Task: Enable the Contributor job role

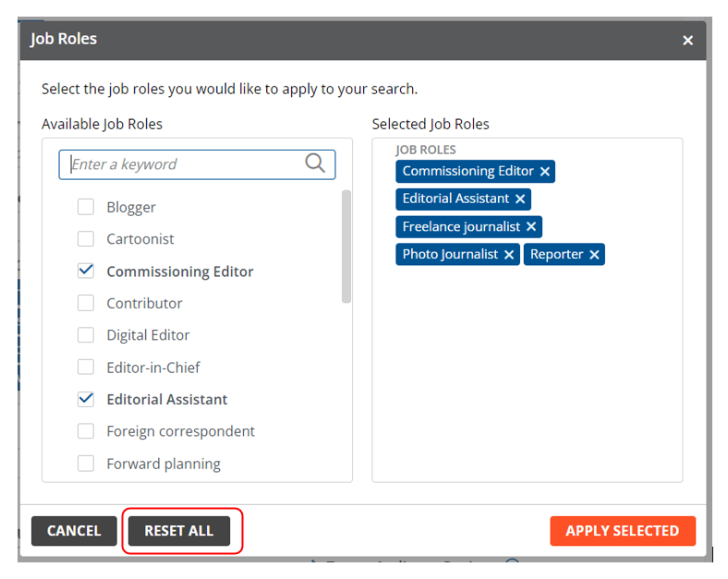Action: click(86, 303)
